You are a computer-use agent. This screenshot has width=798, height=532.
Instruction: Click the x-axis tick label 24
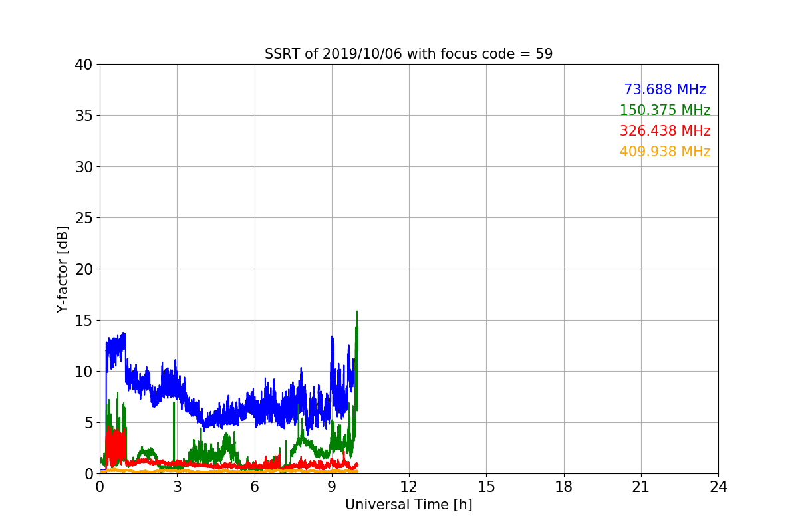tap(718, 487)
